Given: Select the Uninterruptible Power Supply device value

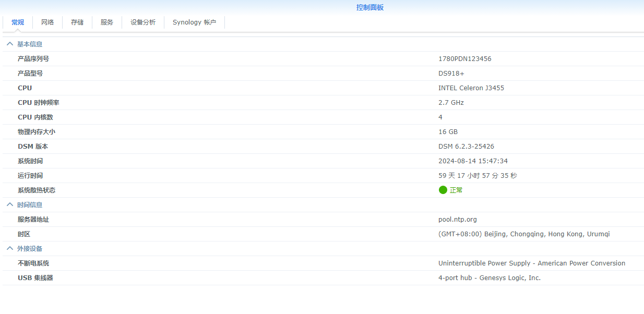Looking at the screenshot, I should (x=532, y=263).
